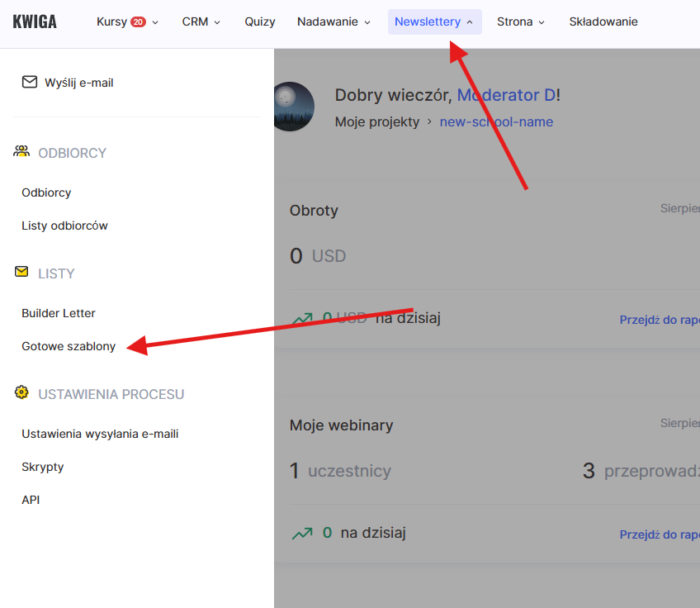This screenshot has height=608, width=700.
Task: Click the new-school-name project link
Action: 496,122
